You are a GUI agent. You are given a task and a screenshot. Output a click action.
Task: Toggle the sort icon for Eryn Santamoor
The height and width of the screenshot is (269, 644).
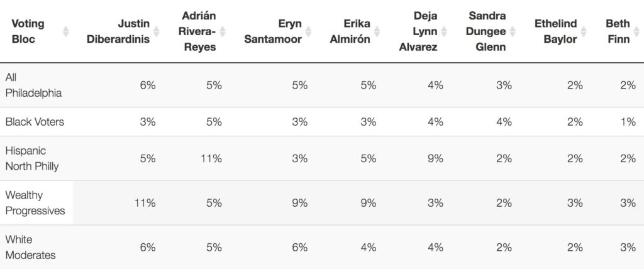(x=309, y=31)
